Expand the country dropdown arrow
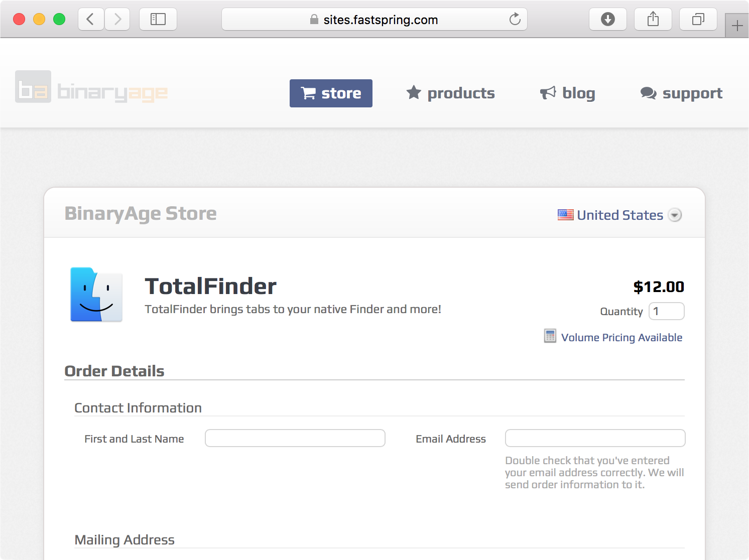This screenshot has height=560, width=749. click(675, 215)
